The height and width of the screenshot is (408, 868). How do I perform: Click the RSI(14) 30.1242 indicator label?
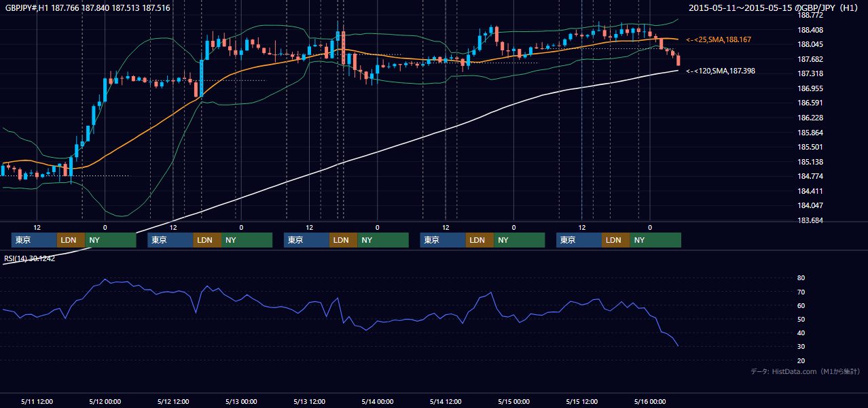[x=30, y=258]
